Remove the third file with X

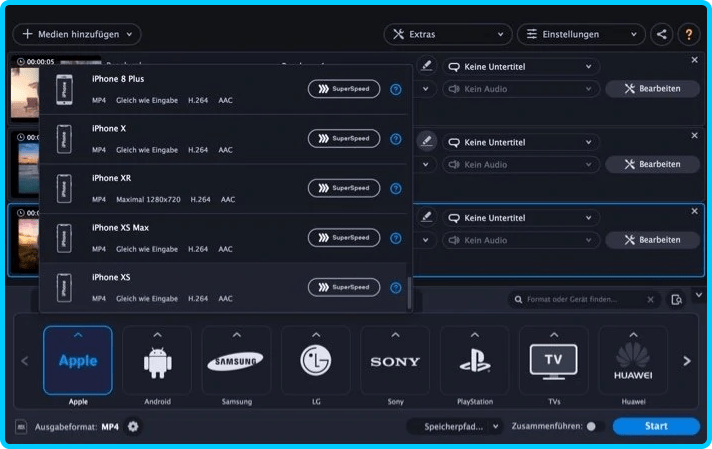(694, 211)
